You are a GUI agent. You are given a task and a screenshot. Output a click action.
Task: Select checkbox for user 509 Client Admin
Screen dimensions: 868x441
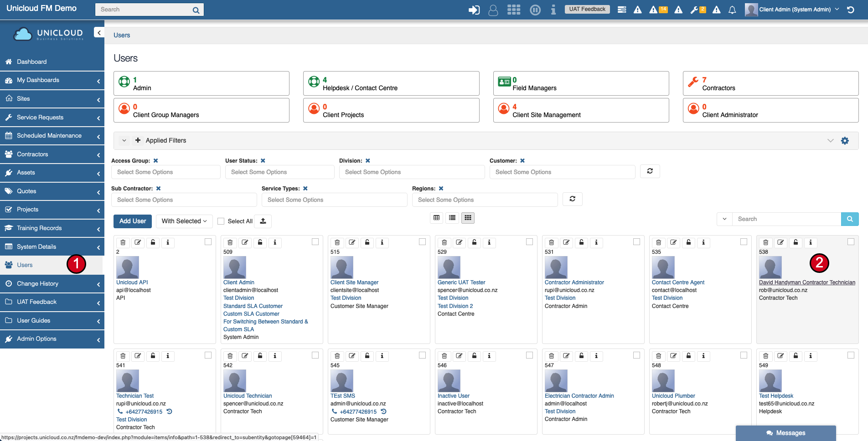click(315, 242)
